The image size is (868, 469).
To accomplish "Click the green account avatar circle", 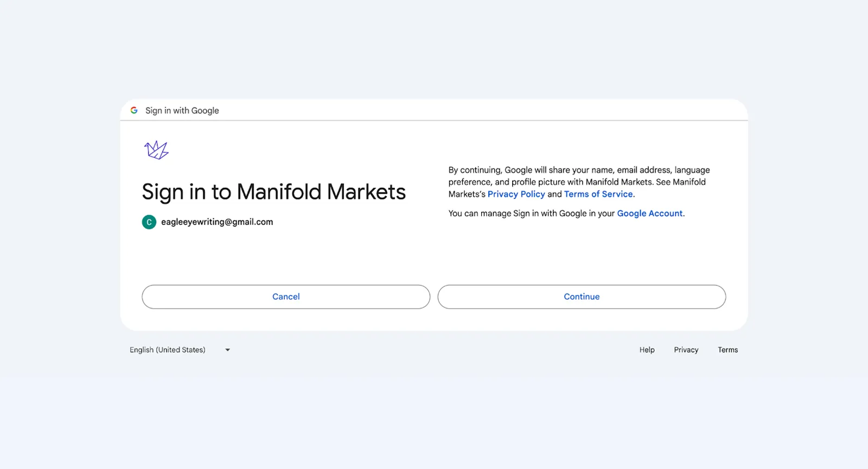I will pos(149,222).
